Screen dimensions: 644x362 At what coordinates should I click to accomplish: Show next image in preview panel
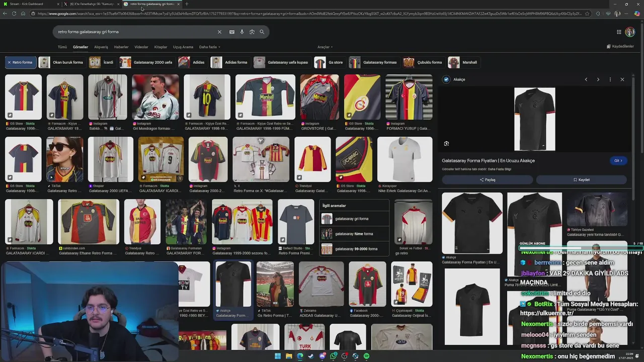pos(598,79)
